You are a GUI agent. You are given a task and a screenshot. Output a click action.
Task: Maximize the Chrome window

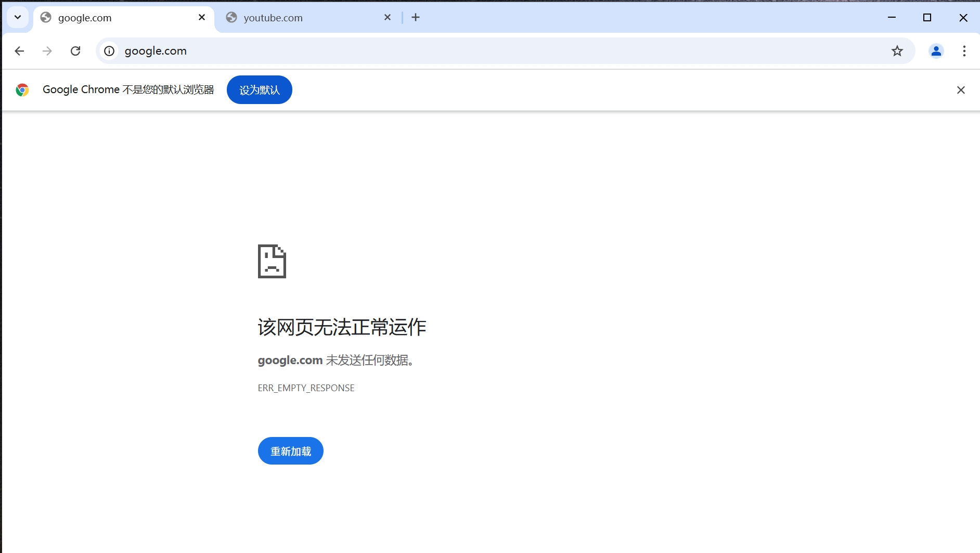[927, 17]
